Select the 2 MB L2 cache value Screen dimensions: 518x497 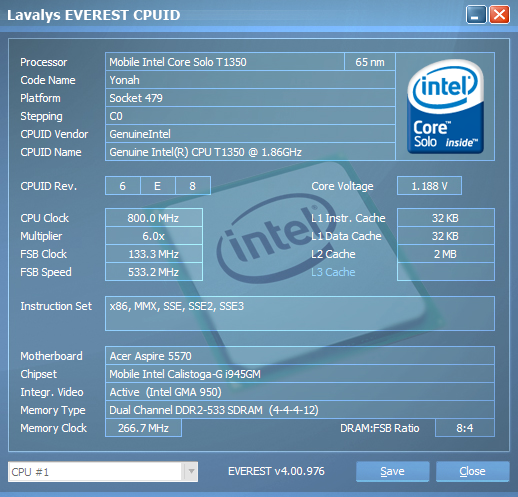coord(446,254)
